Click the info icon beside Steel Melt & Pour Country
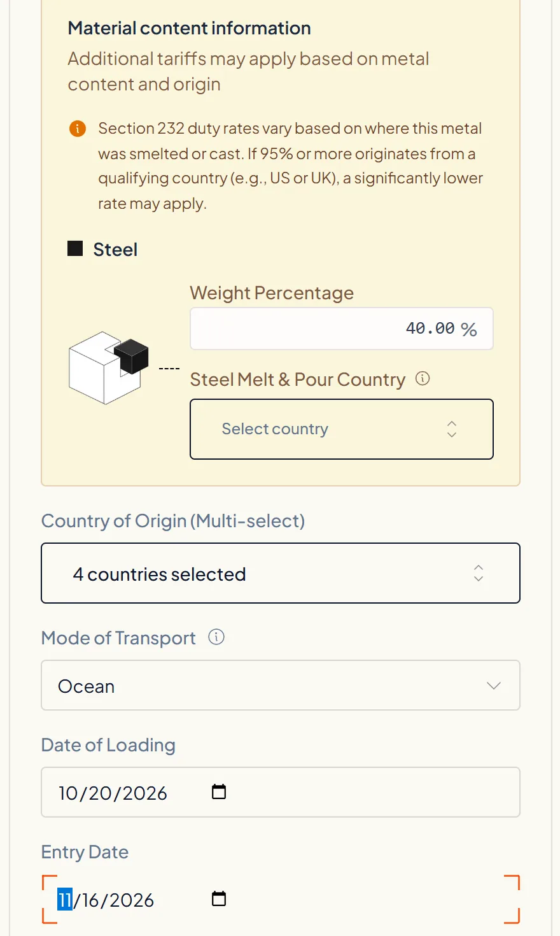The height and width of the screenshot is (936, 560). (423, 379)
